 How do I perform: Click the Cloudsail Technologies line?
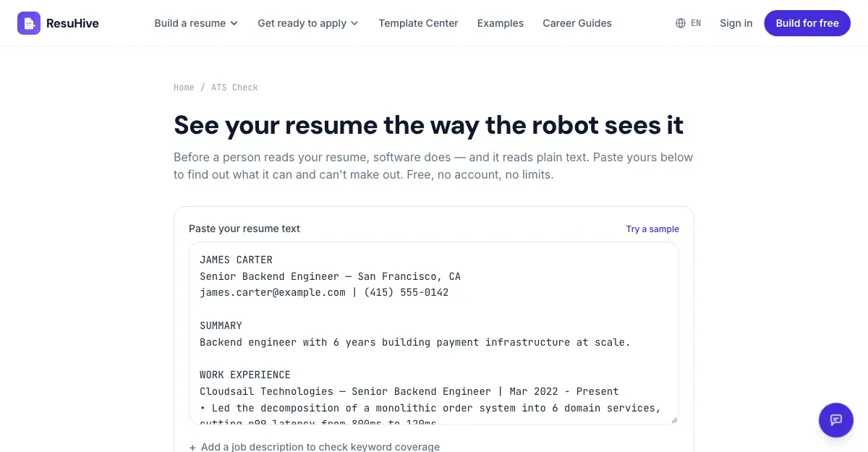[409, 391]
